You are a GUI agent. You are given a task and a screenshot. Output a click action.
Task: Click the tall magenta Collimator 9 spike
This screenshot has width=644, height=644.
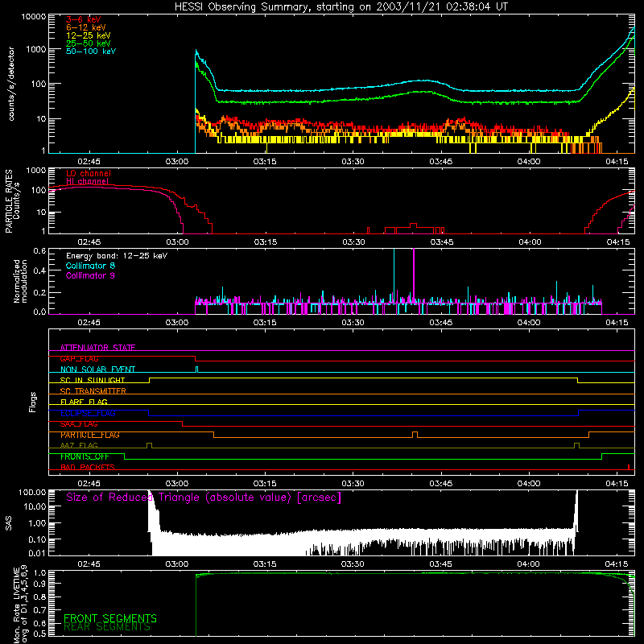click(414, 275)
